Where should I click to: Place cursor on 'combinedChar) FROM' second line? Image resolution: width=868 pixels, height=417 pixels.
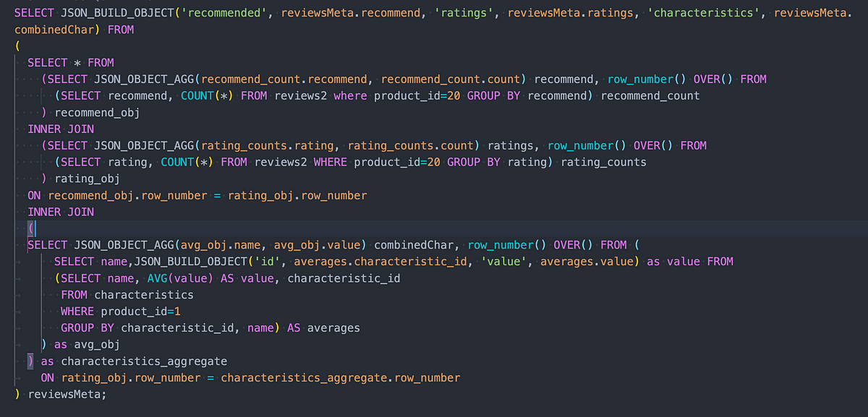click(74, 30)
